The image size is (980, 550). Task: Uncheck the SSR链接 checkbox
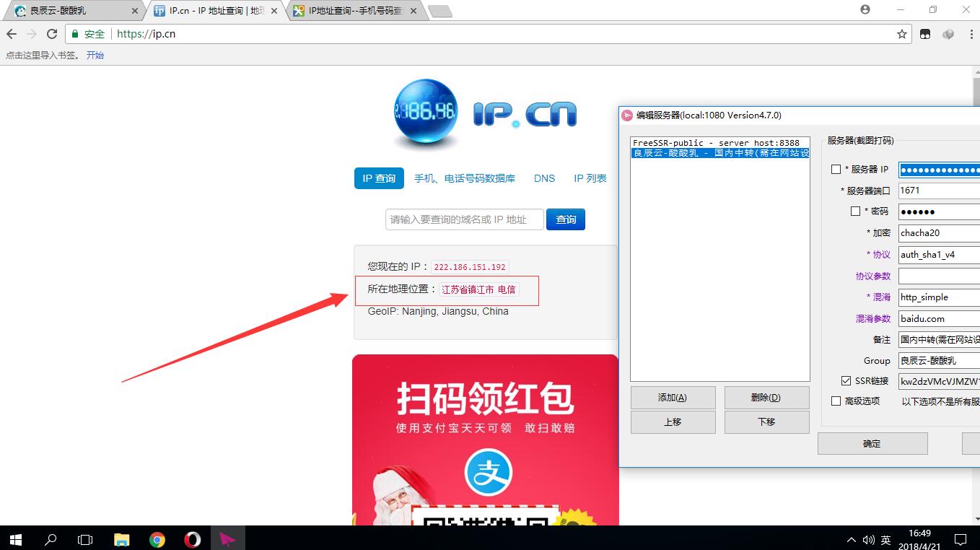point(846,381)
